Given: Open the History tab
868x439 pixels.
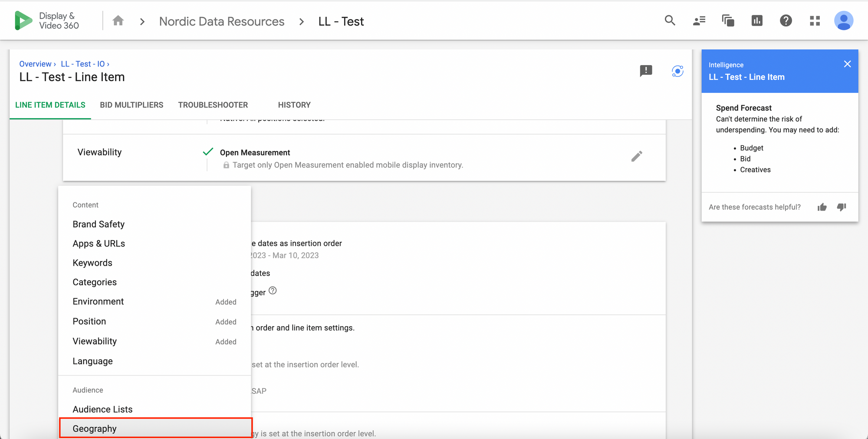Looking at the screenshot, I should pyautogui.click(x=294, y=105).
